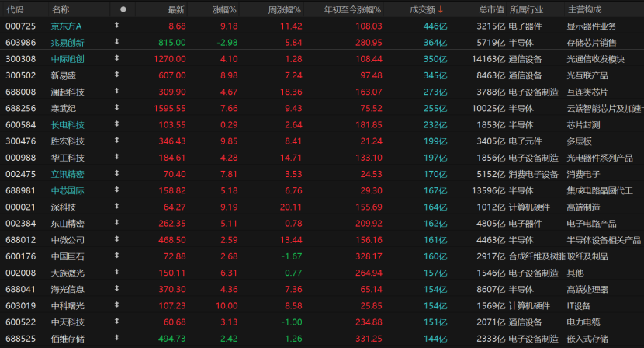Viewport: 644px width, 348px height.
Task: Open stock 长电科技
Action: pos(68,125)
